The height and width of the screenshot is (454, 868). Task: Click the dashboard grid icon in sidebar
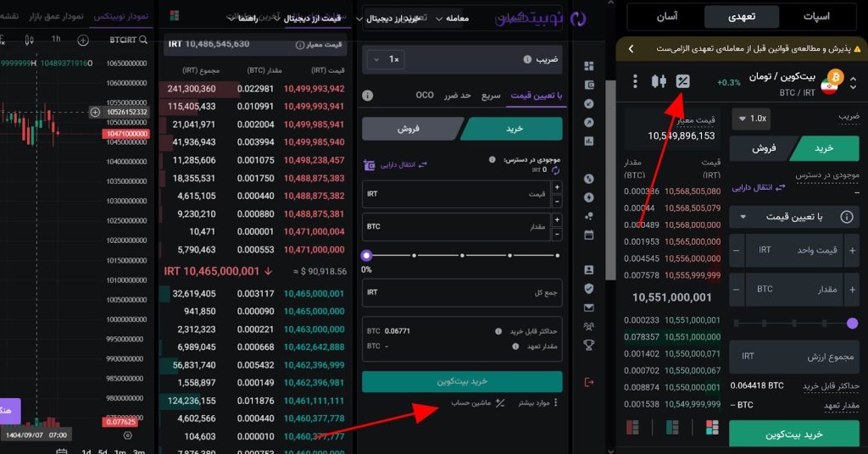589,66
